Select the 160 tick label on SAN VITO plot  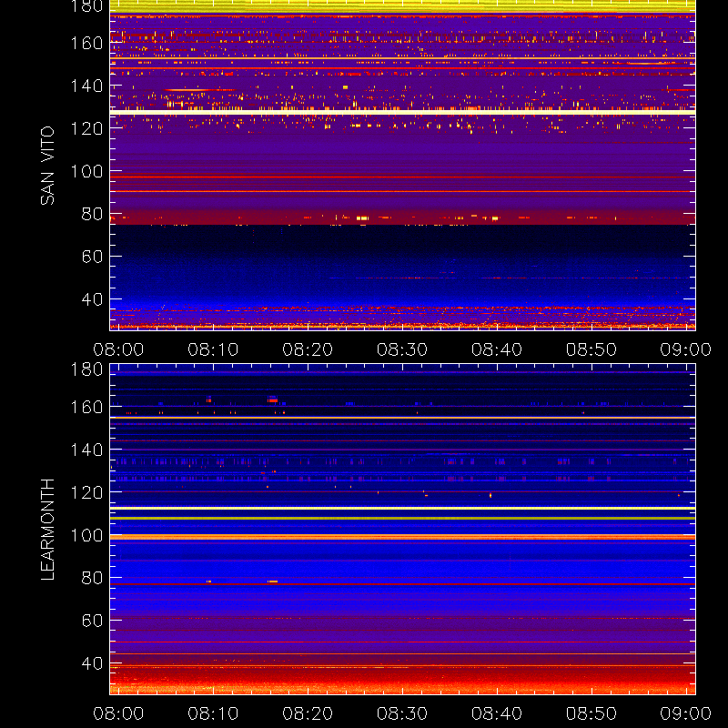[86, 43]
